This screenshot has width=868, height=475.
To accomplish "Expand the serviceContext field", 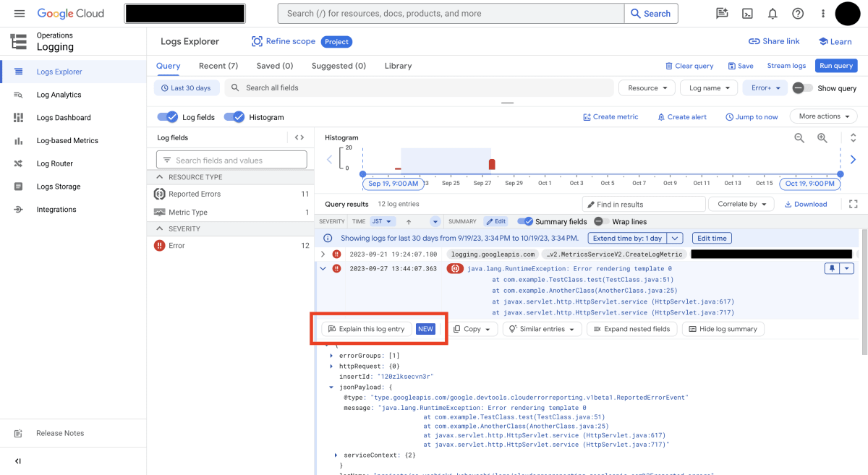I will [x=336, y=455].
